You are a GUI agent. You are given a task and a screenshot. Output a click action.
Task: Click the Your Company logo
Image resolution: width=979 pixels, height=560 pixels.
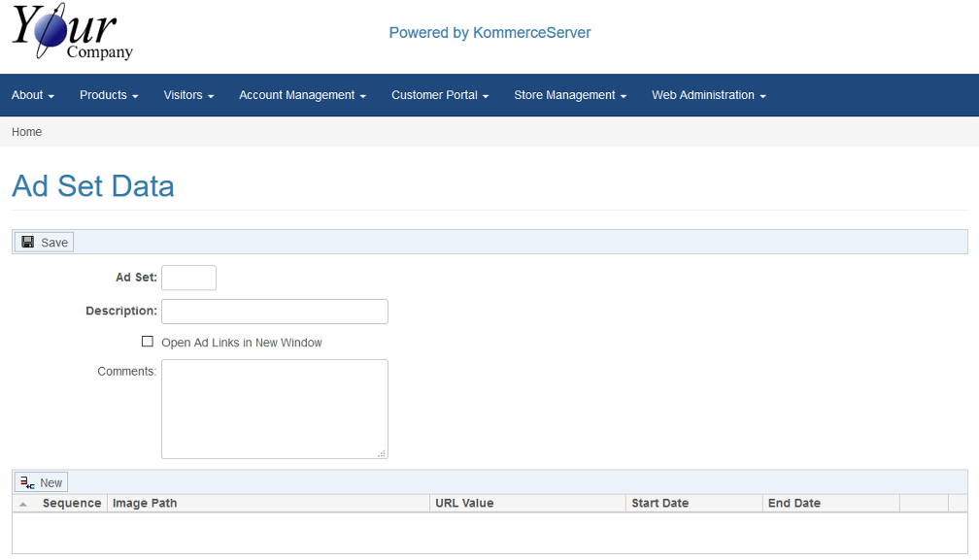72,34
